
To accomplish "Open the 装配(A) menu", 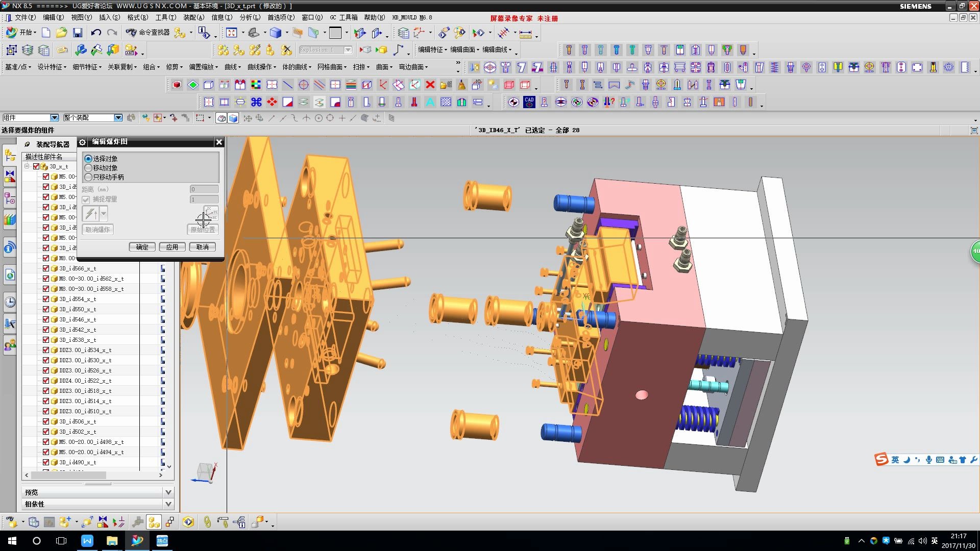I will 194,17.
